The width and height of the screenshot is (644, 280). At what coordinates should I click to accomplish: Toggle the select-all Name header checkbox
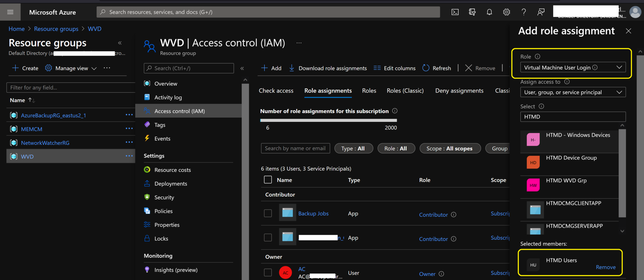point(268,180)
